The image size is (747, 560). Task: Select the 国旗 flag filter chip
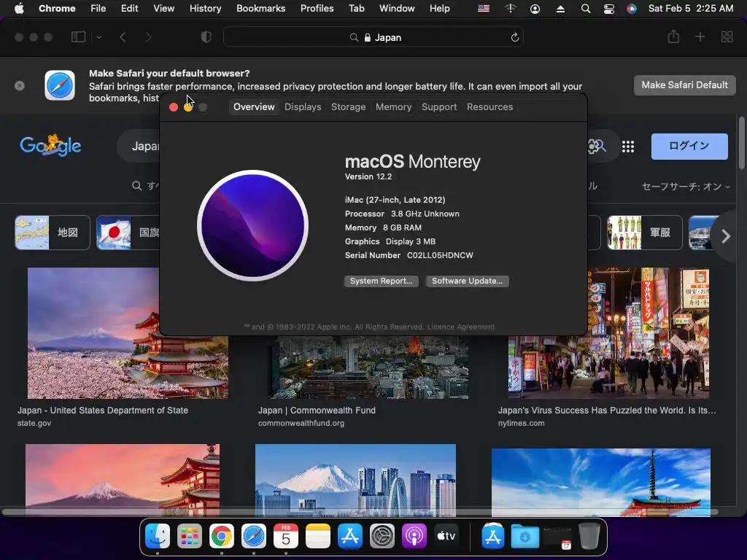pyautogui.click(x=128, y=233)
